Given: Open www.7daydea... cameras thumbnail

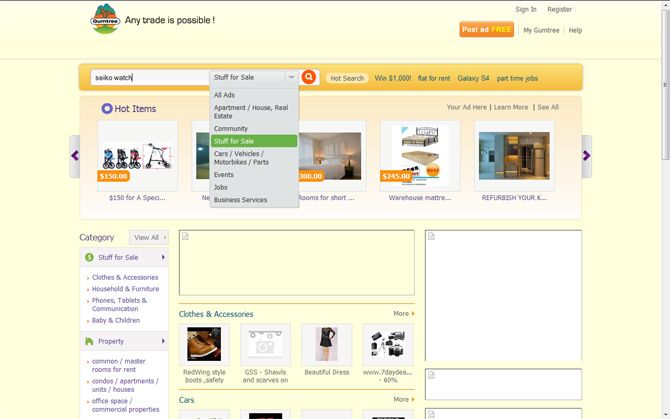Looking at the screenshot, I should click(388, 344).
